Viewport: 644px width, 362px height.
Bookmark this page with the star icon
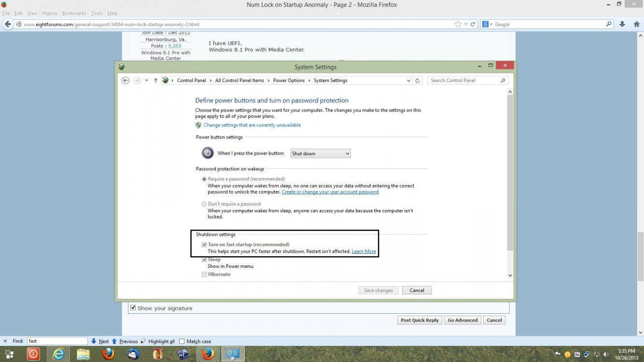tap(458, 24)
